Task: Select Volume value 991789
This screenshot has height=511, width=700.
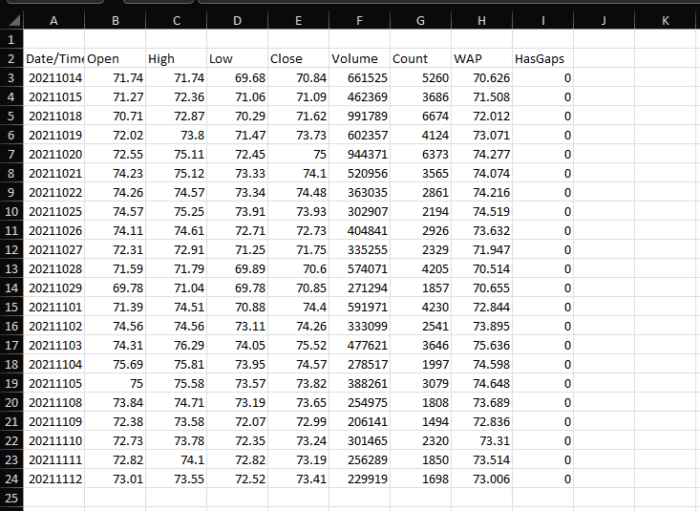Action: (x=359, y=116)
